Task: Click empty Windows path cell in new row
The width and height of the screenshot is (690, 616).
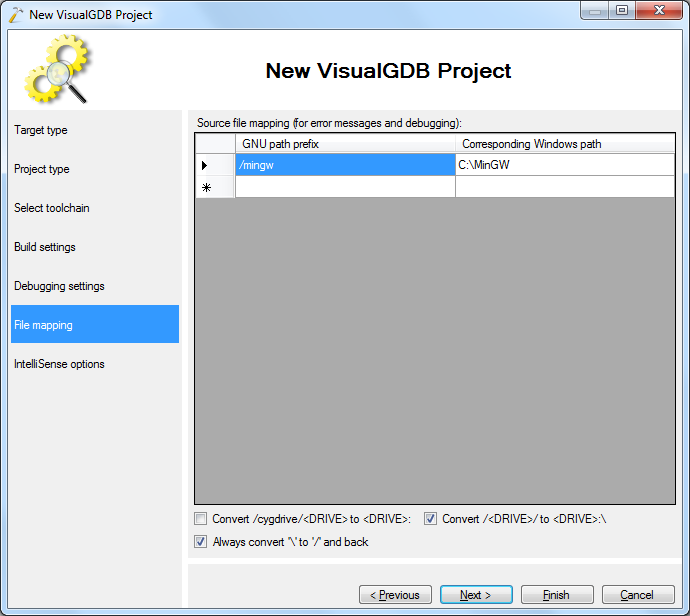Action: pyautogui.click(x=565, y=187)
